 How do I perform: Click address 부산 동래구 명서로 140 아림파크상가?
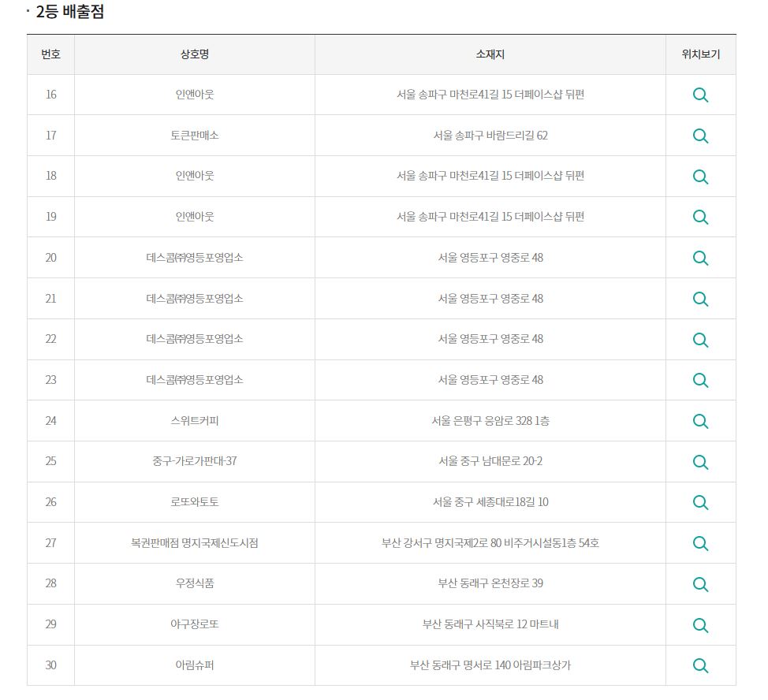coord(490,665)
